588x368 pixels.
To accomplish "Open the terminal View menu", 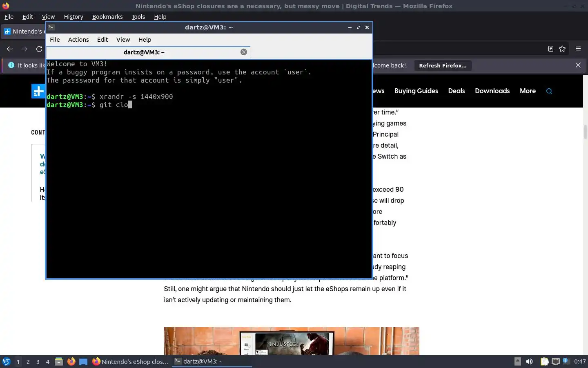I will 123,40.
